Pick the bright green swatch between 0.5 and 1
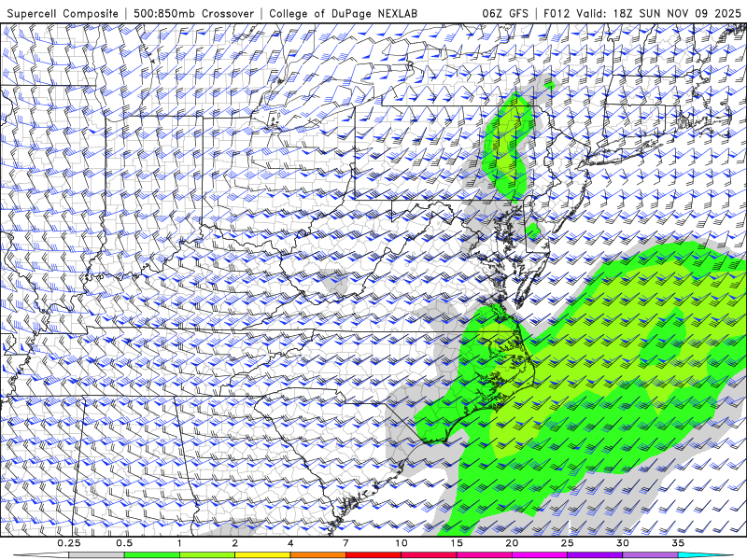This screenshot has height=560, width=747. click(152, 555)
